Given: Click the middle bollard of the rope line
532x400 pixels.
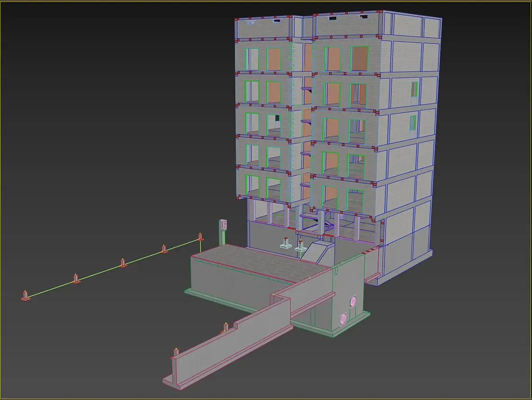Looking at the screenshot, I should 123,262.
